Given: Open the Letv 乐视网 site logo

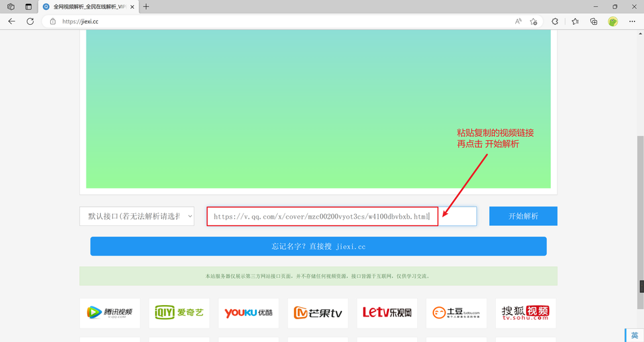Looking at the screenshot, I should [x=387, y=313].
